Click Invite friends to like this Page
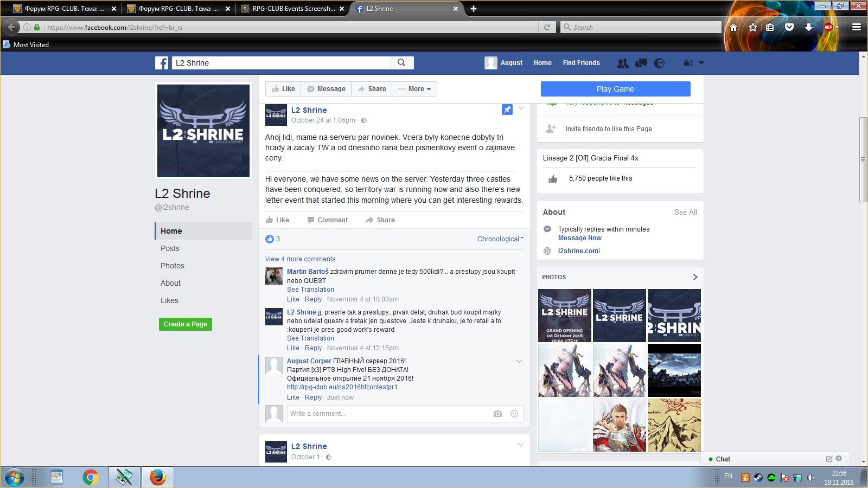 click(608, 129)
